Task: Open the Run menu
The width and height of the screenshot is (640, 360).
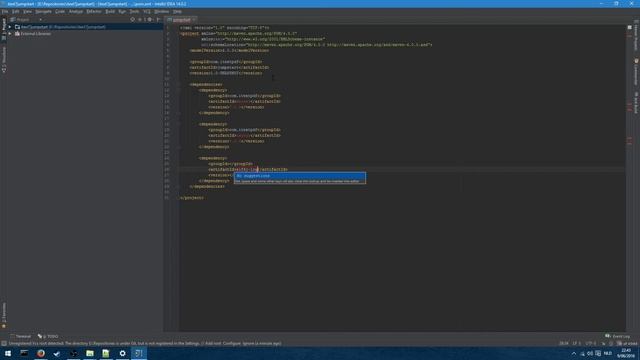Action: click(x=122, y=11)
